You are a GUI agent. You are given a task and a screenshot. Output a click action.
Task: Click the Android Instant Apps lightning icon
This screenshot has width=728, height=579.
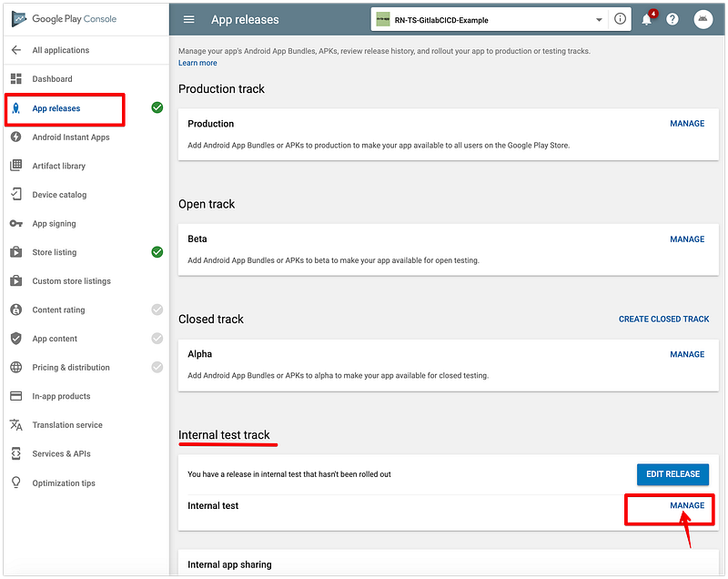(16, 137)
